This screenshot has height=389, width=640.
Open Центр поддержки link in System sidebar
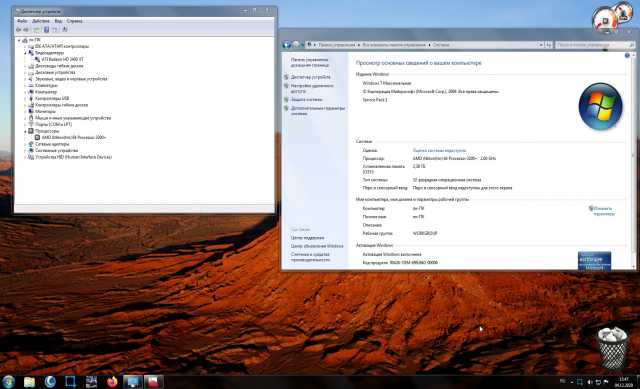pos(307,238)
